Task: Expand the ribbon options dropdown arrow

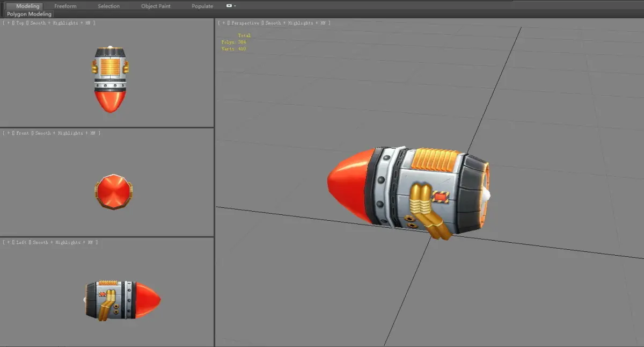Action: (x=235, y=6)
